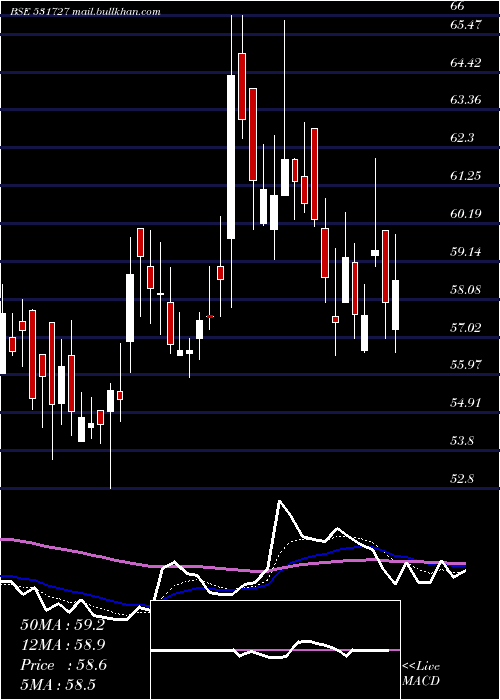This screenshot has height=700, width=500.
Task: Click the 53.8 price axis label
Action: click(x=462, y=441)
